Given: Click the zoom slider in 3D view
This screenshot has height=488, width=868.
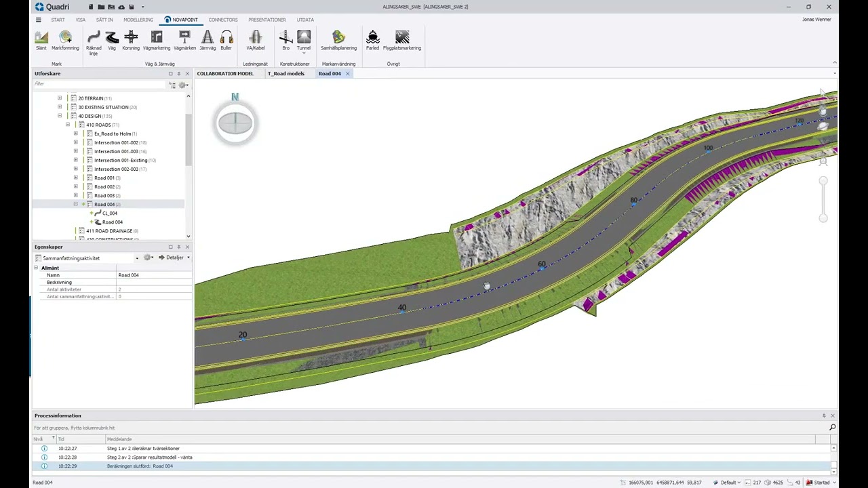Looking at the screenshot, I should (823, 199).
